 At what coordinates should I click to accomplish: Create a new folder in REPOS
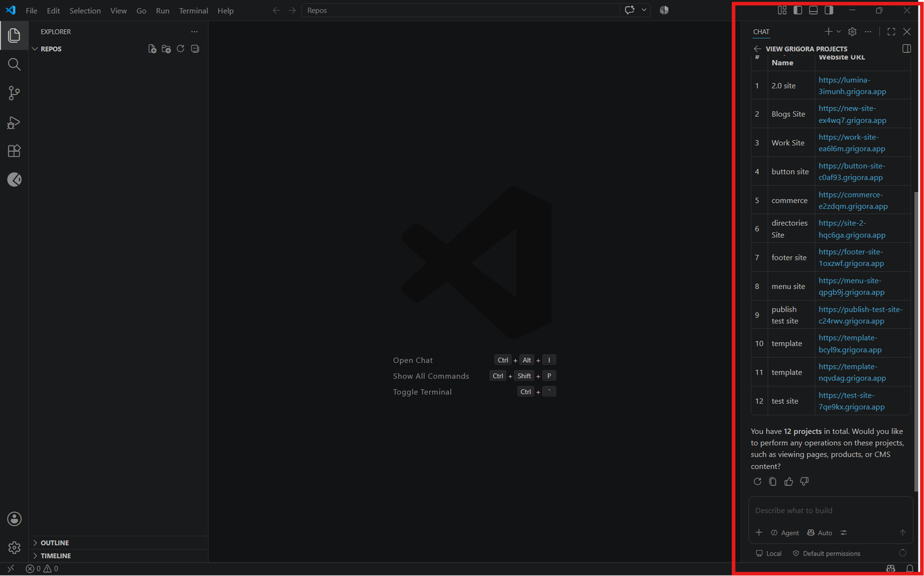coord(166,49)
